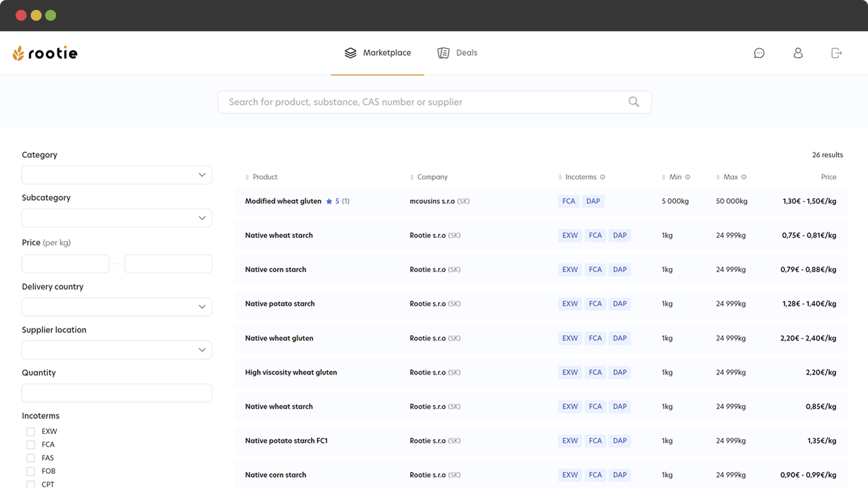Click DAP tag on Modified wheat gluten row
This screenshot has height=488, width=868.
pyautogui.click(x=593, y=201)
